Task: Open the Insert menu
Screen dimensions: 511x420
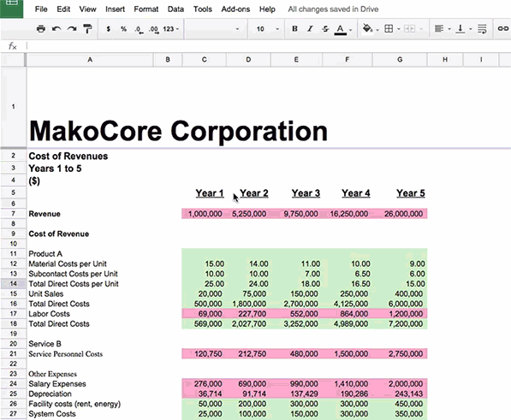Action: coord(115,9)
